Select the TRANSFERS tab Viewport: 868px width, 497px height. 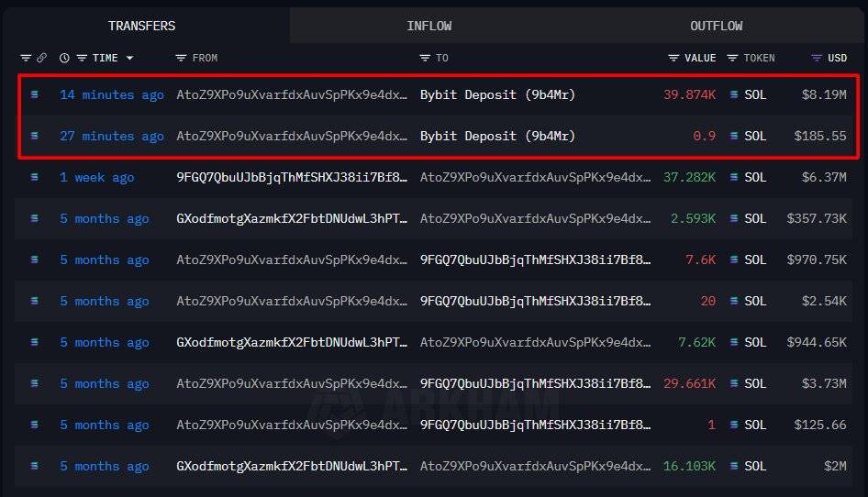click(141, 26)
